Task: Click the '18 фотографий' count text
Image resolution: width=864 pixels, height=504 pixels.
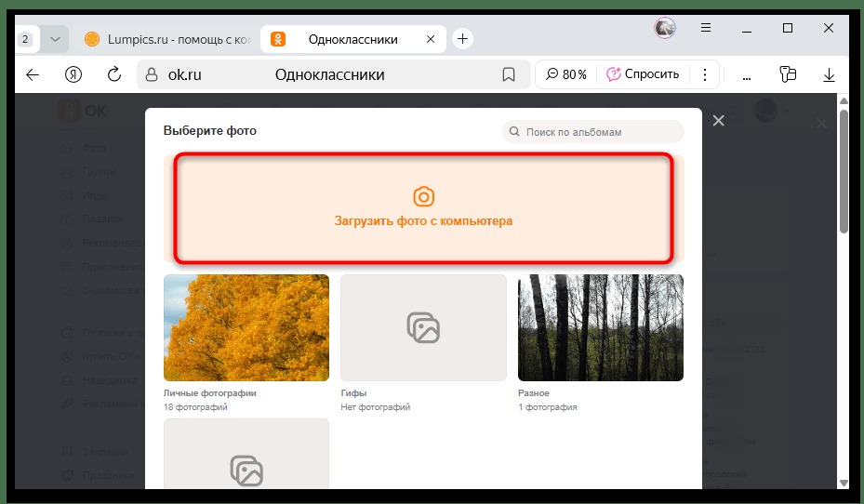Action: 195,407
